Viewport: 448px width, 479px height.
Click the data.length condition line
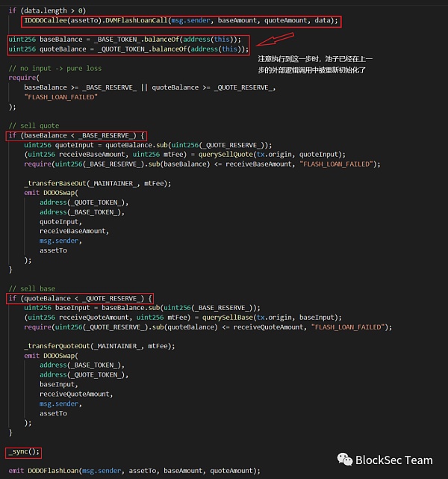[47, 10]
